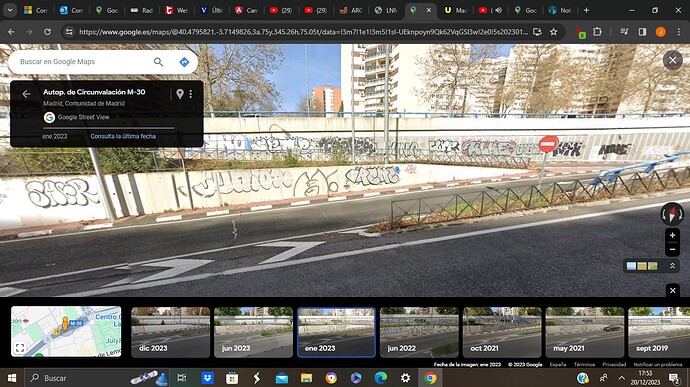Open File Explorer from the taskbar
Screen dimensions: 690x387
click(x=306, y=378)
